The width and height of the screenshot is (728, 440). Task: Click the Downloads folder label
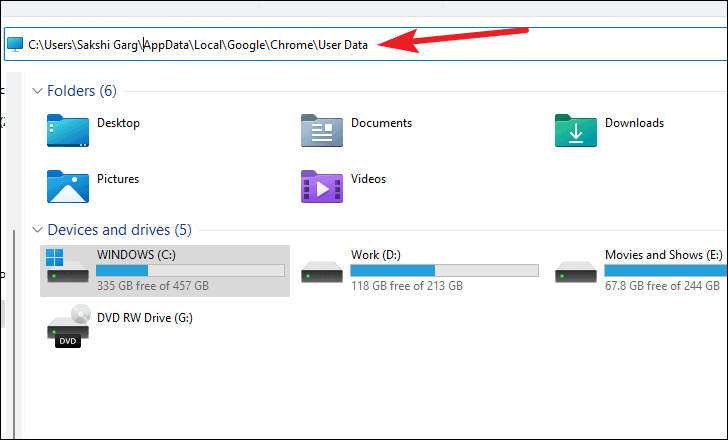tap(634, 123)
